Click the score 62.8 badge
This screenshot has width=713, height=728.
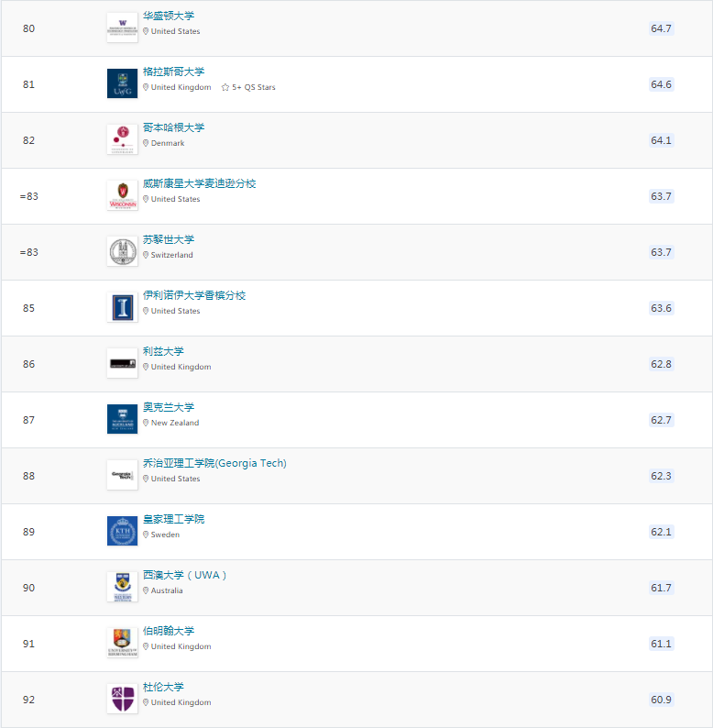[x=661, y=364]
